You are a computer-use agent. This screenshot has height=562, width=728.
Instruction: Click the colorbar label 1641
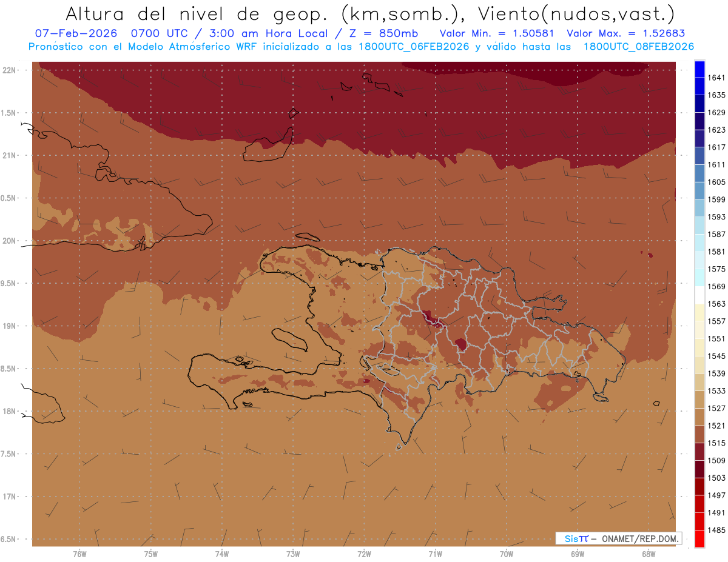point(716,78)
